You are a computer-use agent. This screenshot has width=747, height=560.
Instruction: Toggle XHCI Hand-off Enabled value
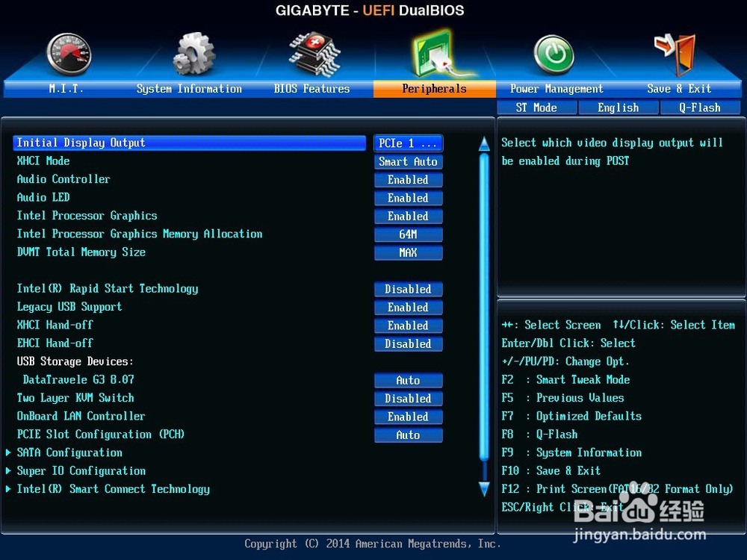tap(409, 326)
